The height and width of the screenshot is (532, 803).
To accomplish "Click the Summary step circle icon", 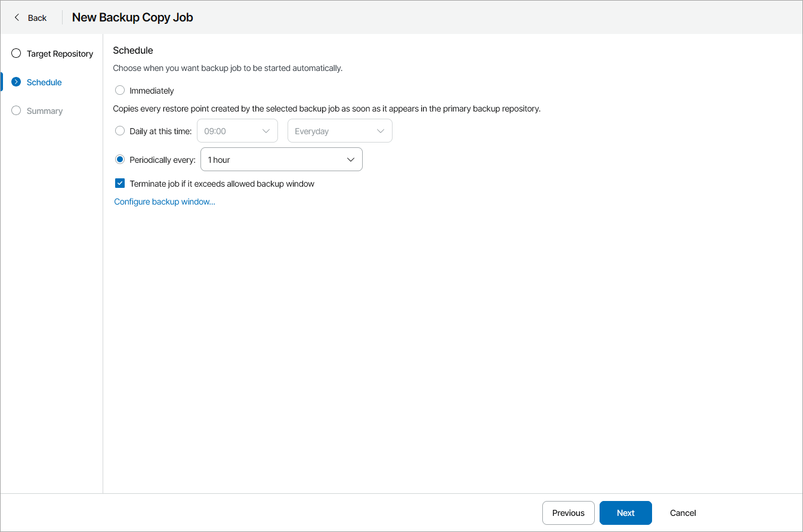I will (x=16, y=111).
